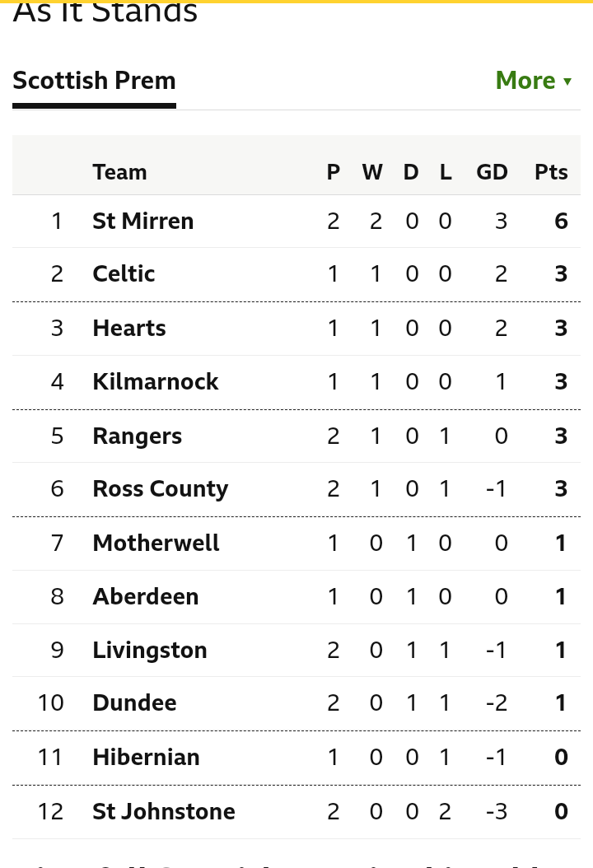This screenshot has width=593, height=868.
Task: Select Livingston in the table
Action: coord(150,650)
